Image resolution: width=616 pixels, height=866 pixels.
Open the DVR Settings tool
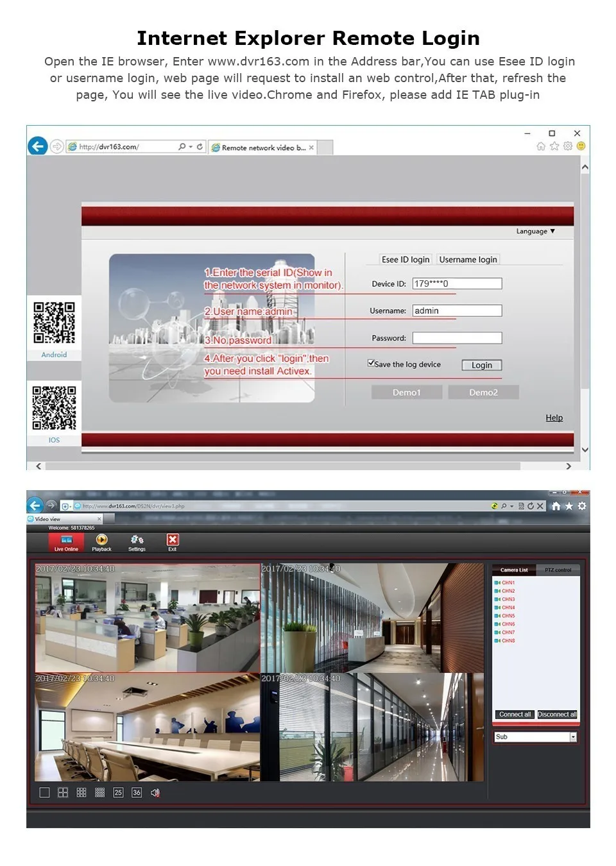[x=137, y=543]
